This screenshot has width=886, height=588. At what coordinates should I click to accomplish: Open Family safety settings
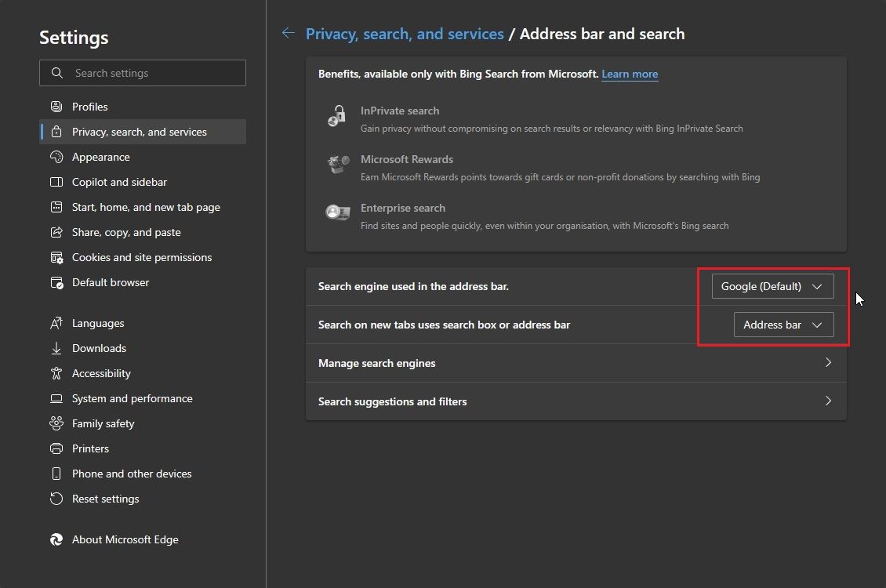click(x=143, y=423)
